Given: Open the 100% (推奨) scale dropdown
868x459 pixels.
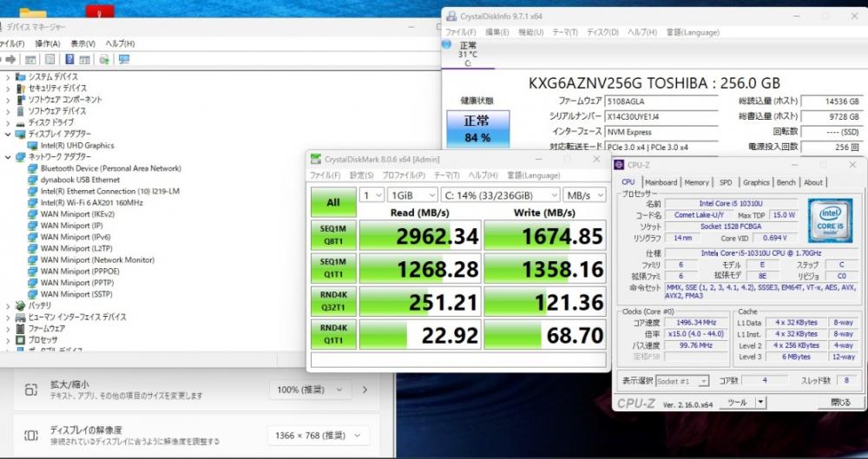Looking at the screenshot, I should [310, 390].
